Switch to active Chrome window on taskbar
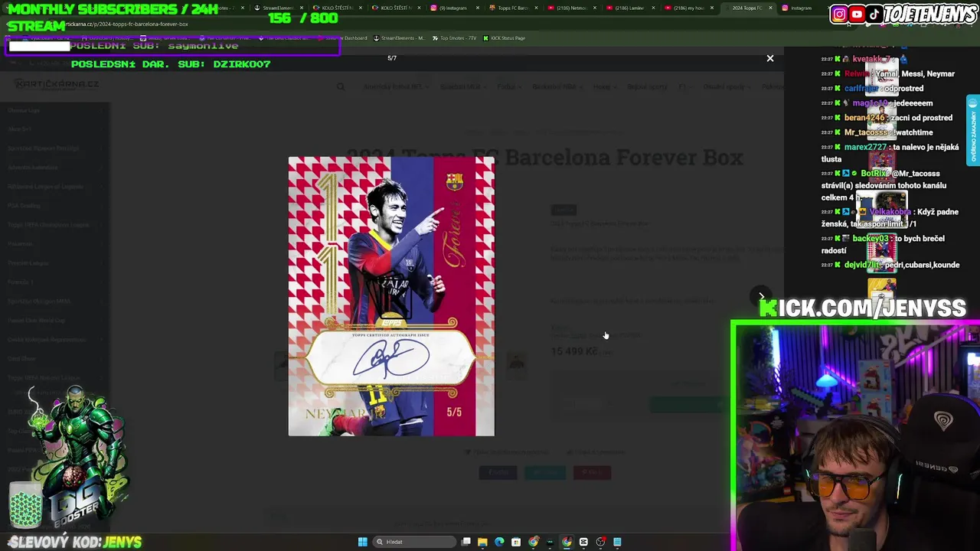The image size is (980, 551). point(567,542)
